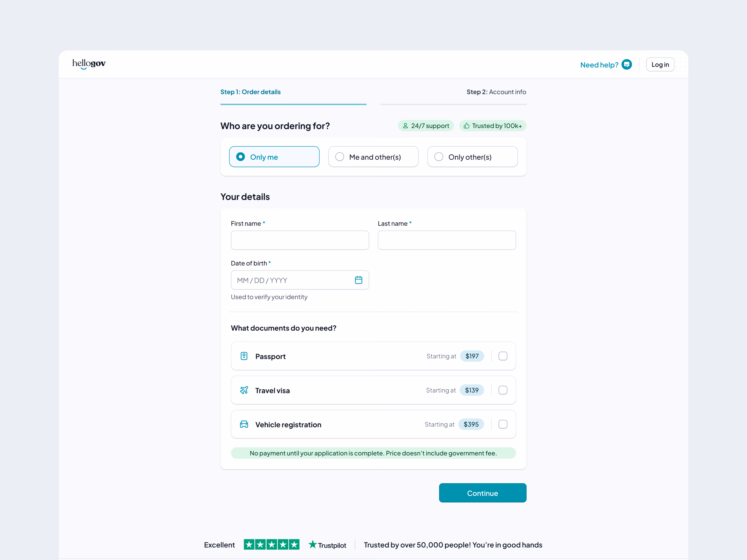
Task: Click the $395 price badge
Action: pos(471,424)
